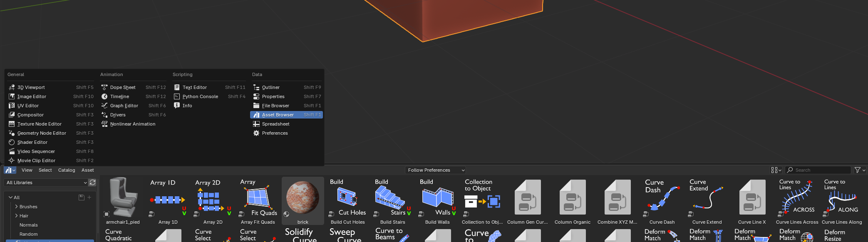Image resolution: width=868 pixels, height=242 pixels.
Task: Expand the Hair catalog tree item
Action: [x=16, y=216]
